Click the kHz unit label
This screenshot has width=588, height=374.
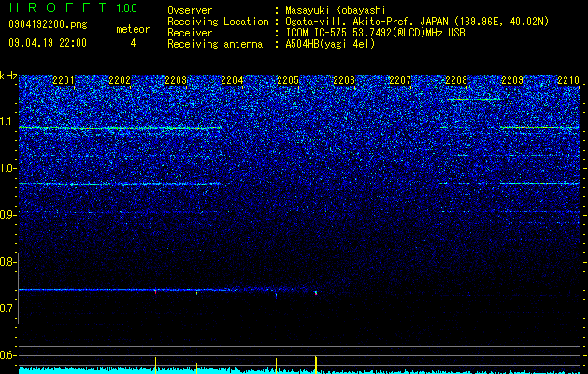pyautogui.click(x=8, y=76)
